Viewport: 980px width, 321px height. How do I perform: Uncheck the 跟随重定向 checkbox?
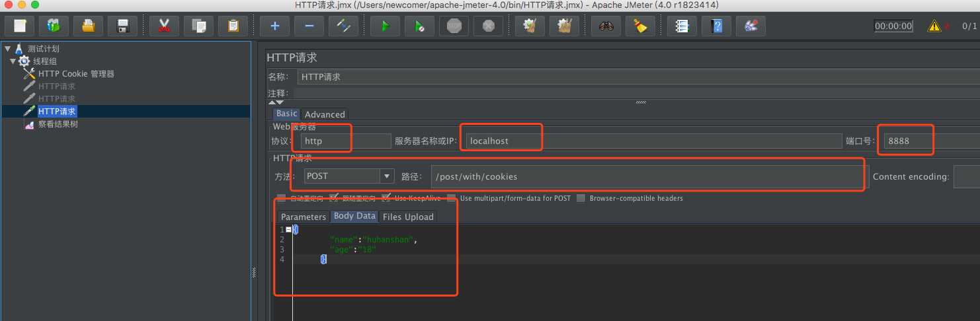(x=334, y=198)
